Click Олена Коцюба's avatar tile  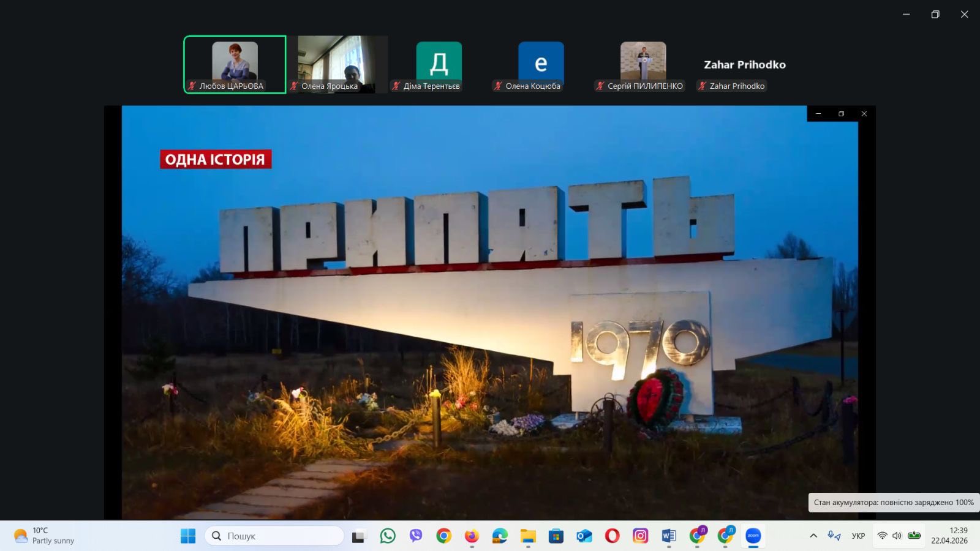click(x=541, y=64)
